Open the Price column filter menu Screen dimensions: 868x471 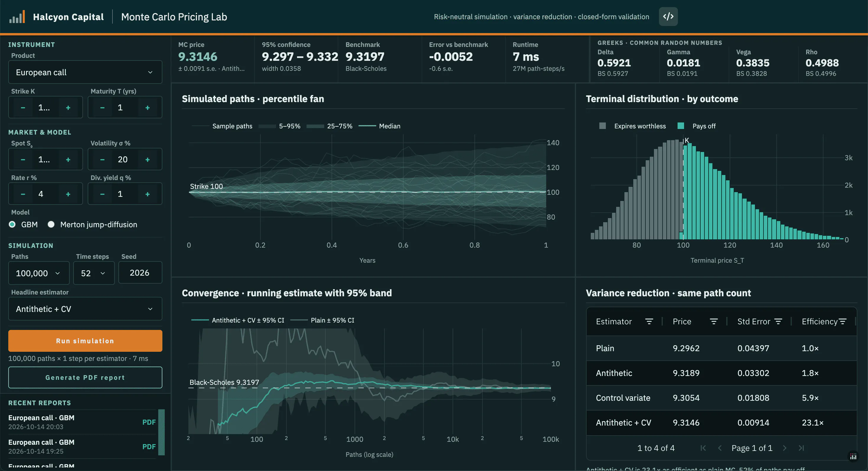tap(714, 321)
